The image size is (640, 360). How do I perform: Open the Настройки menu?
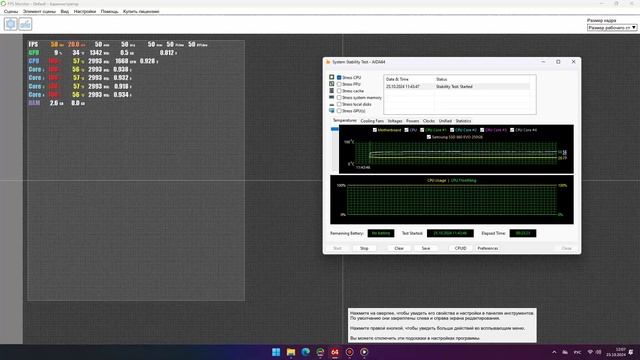pos(84,11)
